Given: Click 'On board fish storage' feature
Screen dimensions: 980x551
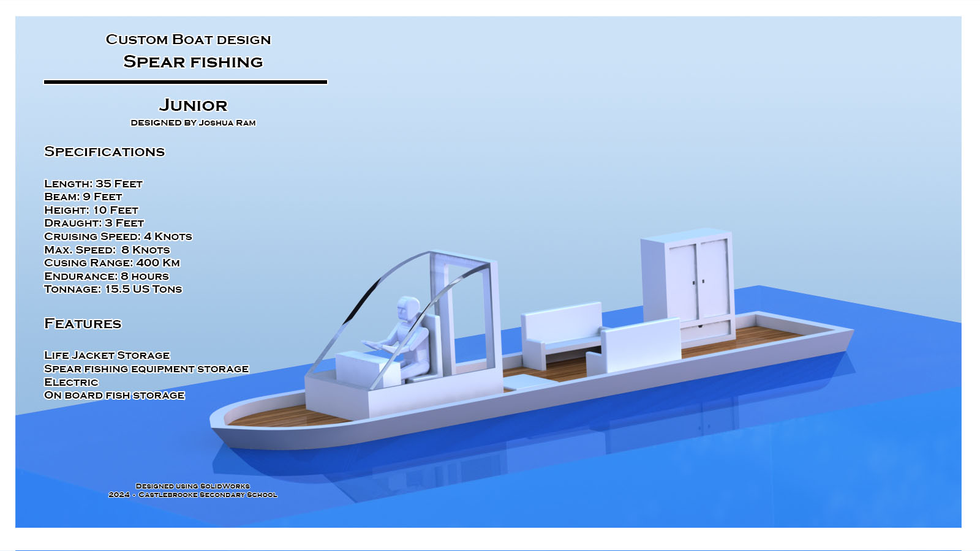Looking at the screenshot, I should point(115,395).
